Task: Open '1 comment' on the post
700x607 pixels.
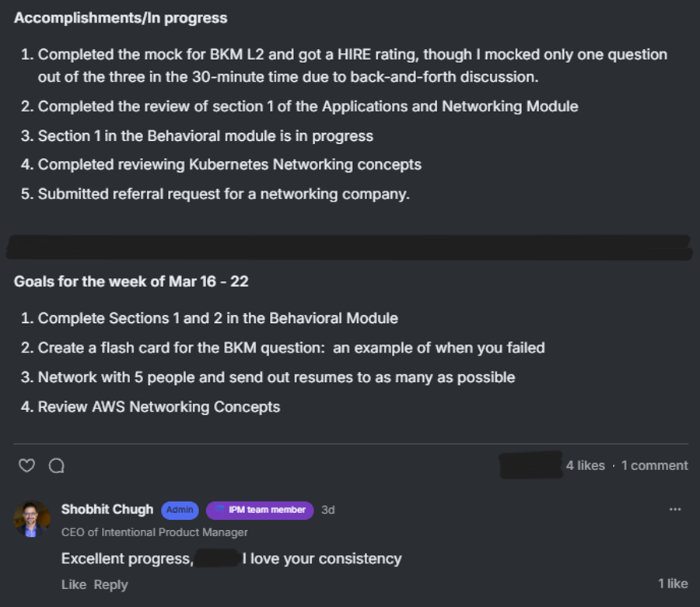Action: click(x=654, y=465)
